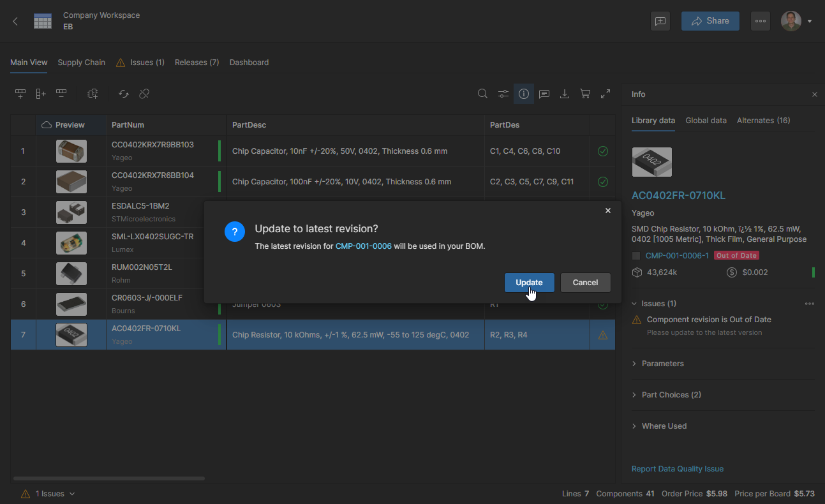
Task: Expand the Part Choices (2) section
Action: [671, 395]
